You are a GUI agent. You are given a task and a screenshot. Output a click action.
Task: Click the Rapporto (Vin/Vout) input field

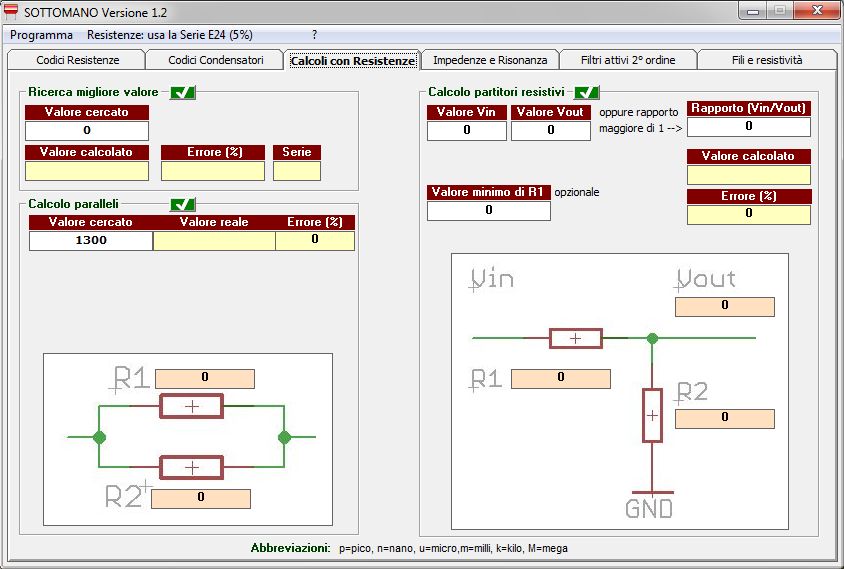point(748,127)
